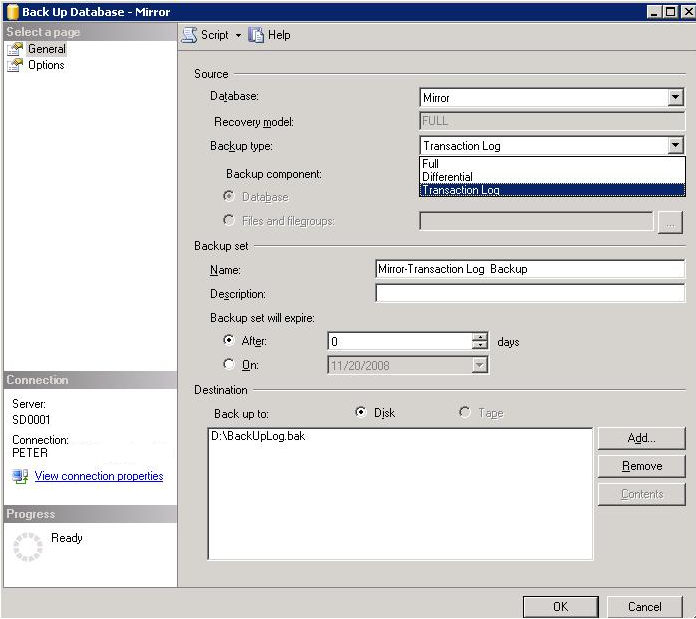Open View connection properties link
The width and height of the screenshot is (696, 619).
[99, 476]
